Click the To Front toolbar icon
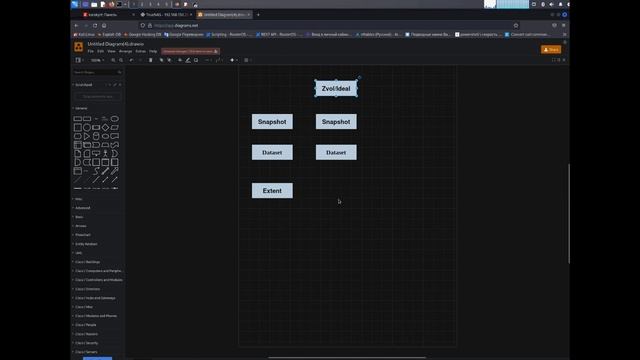 pyautogui.click(x=161, y=60)
